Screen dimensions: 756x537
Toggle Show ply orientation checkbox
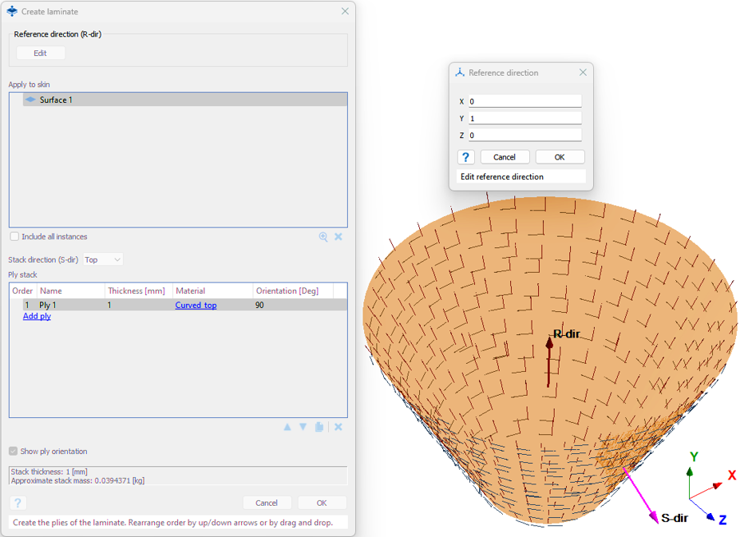pyautogui.click(x=14, y=452)
